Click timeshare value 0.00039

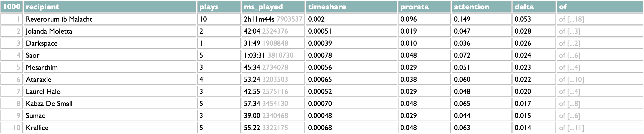tap(320, 43)
